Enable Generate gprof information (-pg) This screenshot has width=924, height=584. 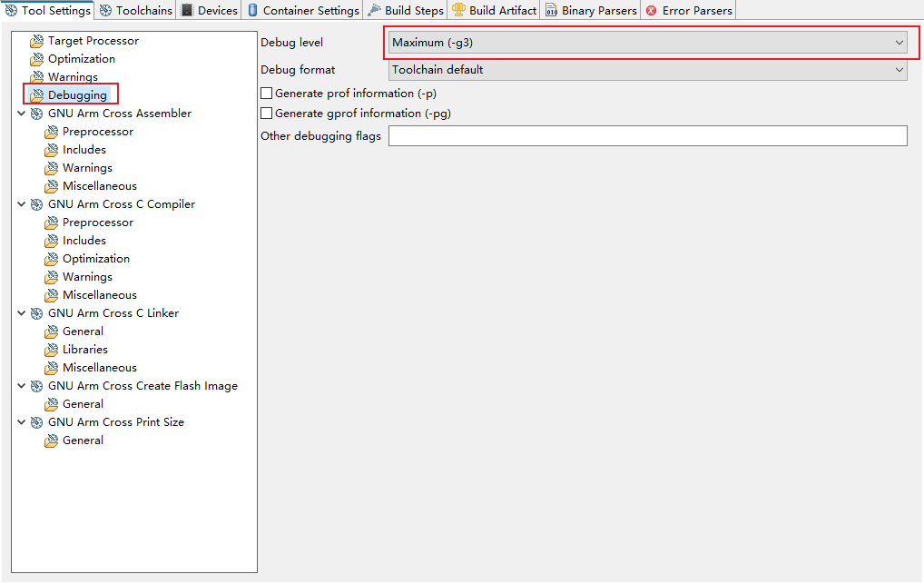tap(266, 114)
